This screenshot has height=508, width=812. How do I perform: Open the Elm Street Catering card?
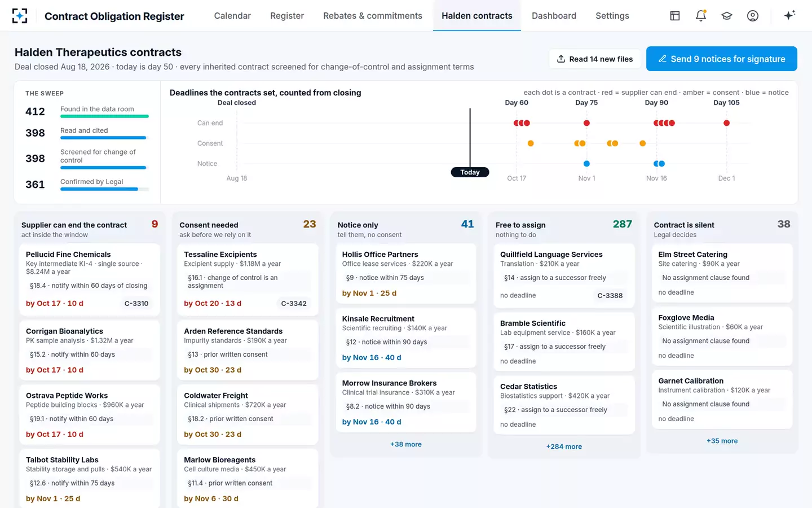[722, 273]
